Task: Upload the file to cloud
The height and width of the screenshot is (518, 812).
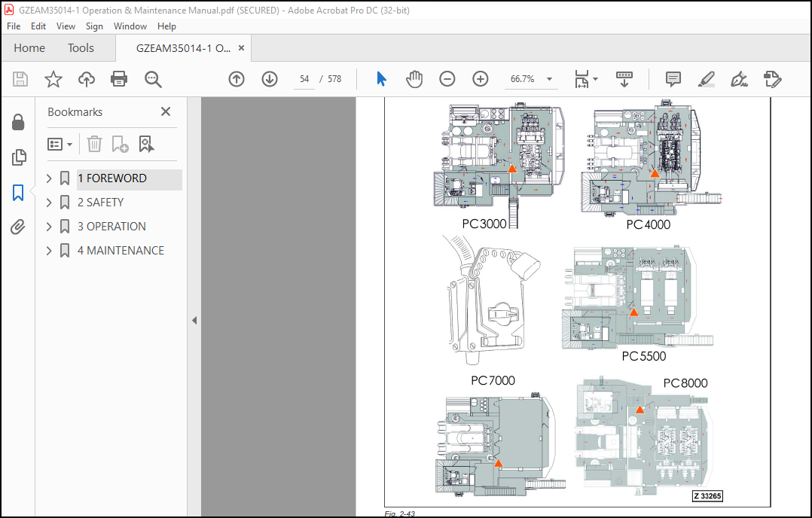Action: point(87,79)
